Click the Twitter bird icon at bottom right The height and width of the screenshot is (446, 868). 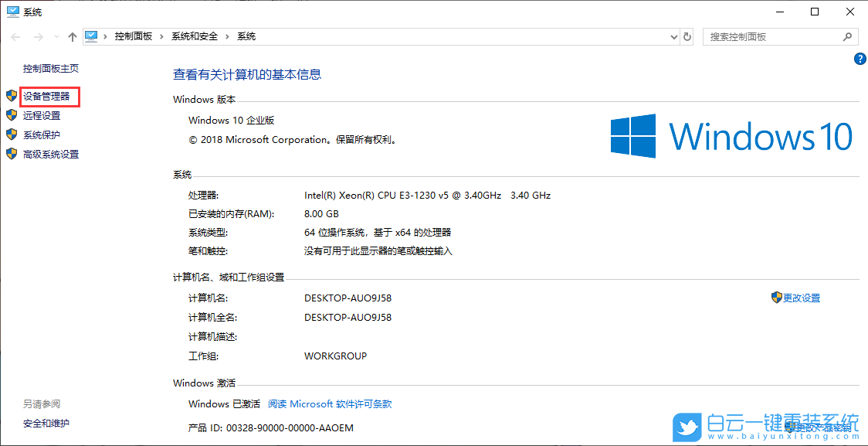687,425
